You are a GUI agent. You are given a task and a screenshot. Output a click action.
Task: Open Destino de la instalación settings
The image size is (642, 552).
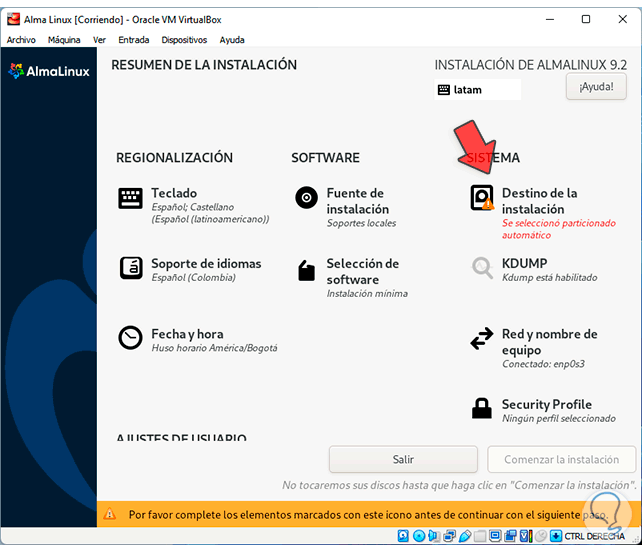point(543,212)
